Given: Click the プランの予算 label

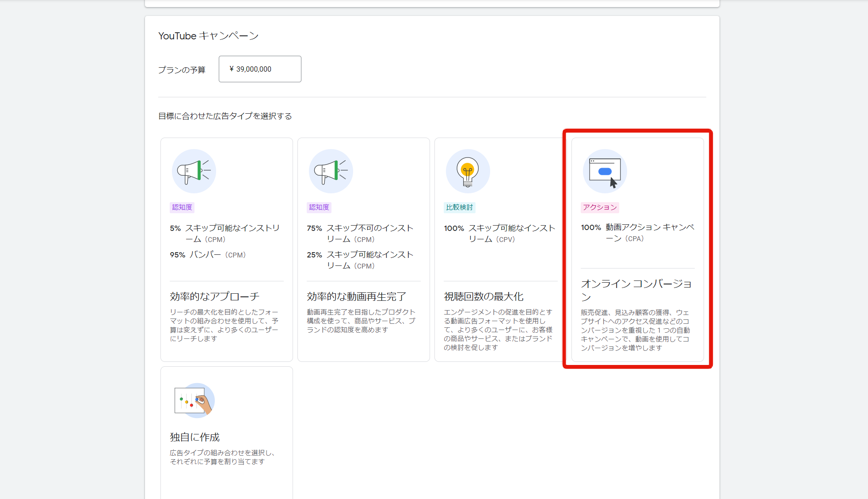Looking at the screenshot, I should click(182, 70).
